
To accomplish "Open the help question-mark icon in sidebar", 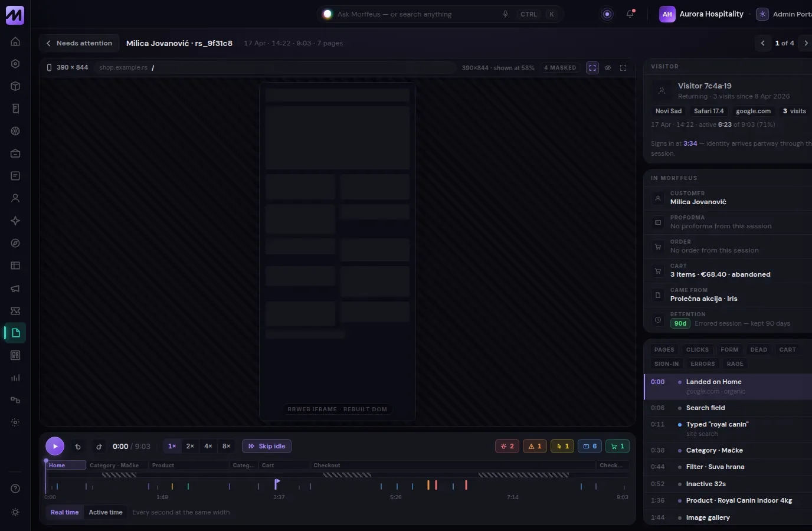I will [15, 489].
